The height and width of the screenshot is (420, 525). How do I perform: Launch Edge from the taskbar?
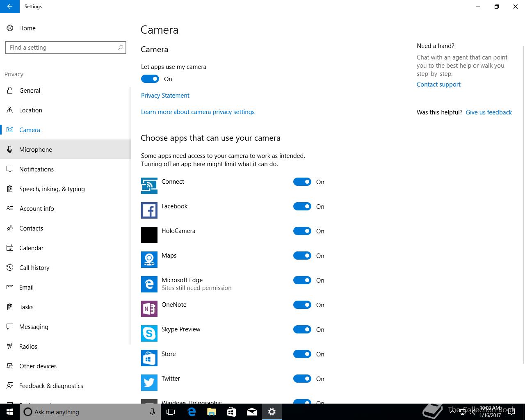point(192,412)
